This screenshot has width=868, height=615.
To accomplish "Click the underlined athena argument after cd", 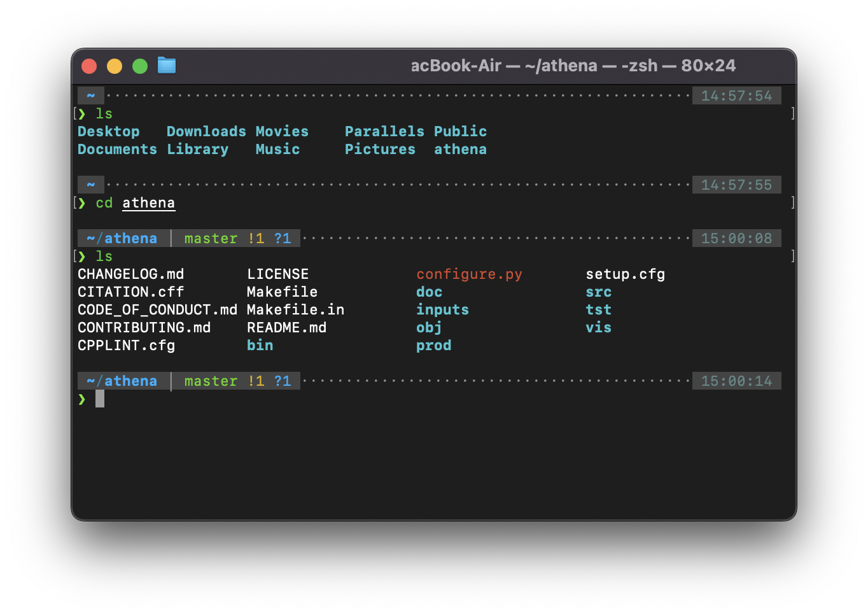I will point(148,203).
